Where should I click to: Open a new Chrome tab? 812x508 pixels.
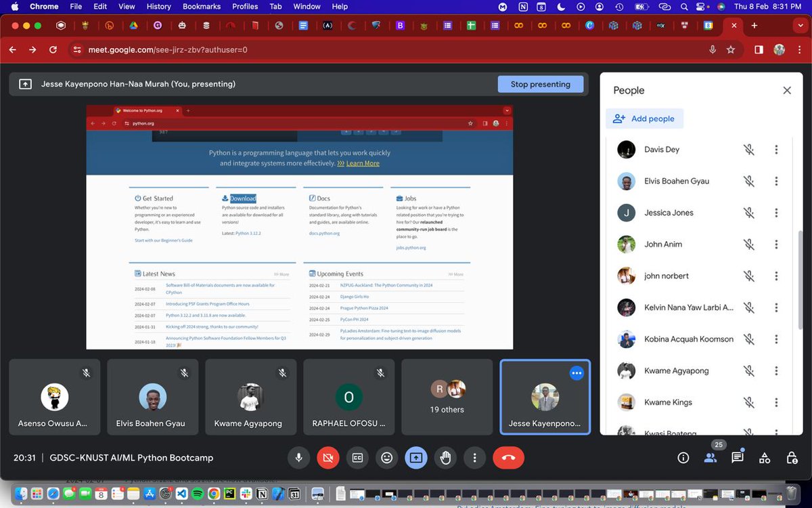pyautogui.click(x=754, y=26)
